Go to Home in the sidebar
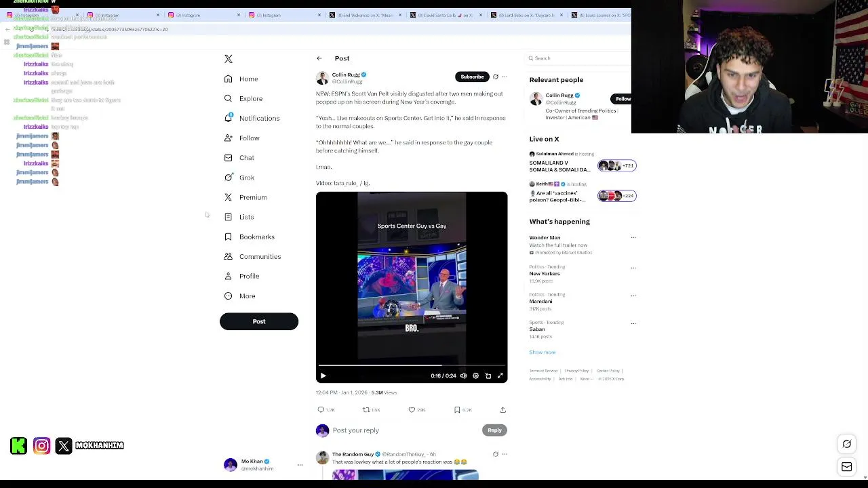This screenshot has height=488, width=868. (241, 79)
